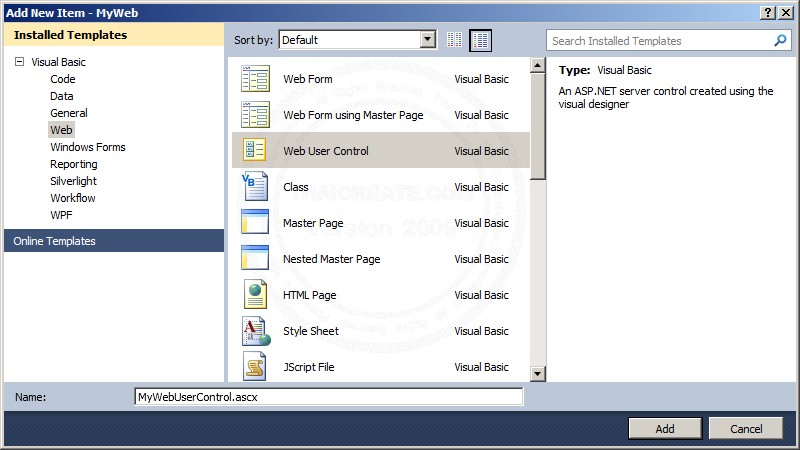Screen dimensions: 800x450
Task: Select the 'Master Page' template name
Action: pyautogui.click(x=313, y=223)
